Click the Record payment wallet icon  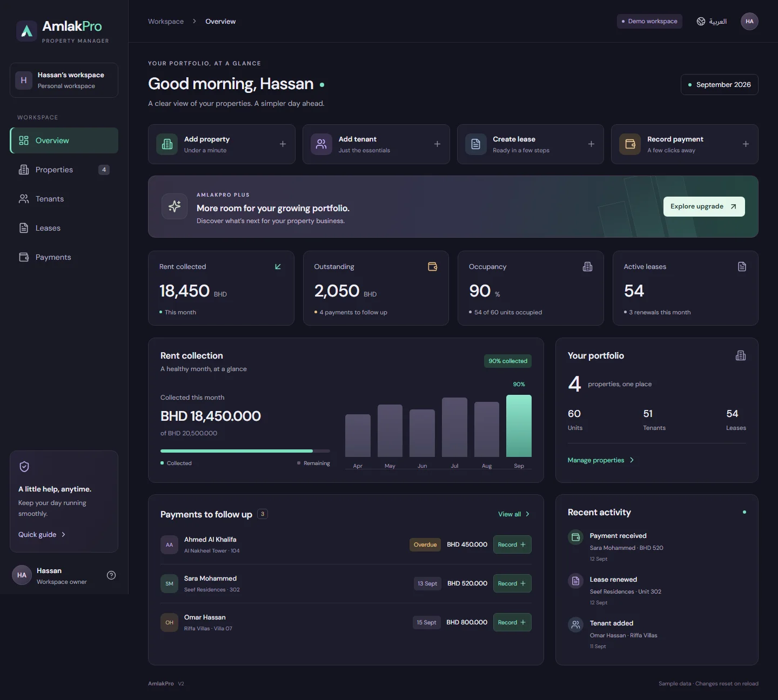click(630, 144)
